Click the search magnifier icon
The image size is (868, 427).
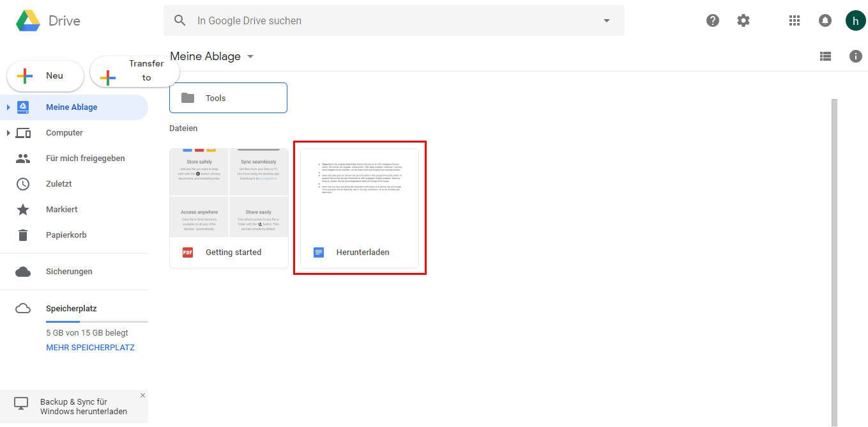(x=180, y=20)
